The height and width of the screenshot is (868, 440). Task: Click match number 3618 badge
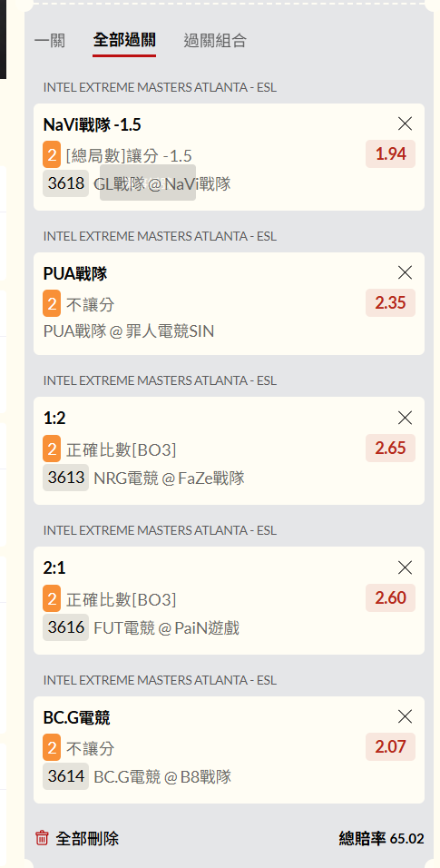coord(66,183)
